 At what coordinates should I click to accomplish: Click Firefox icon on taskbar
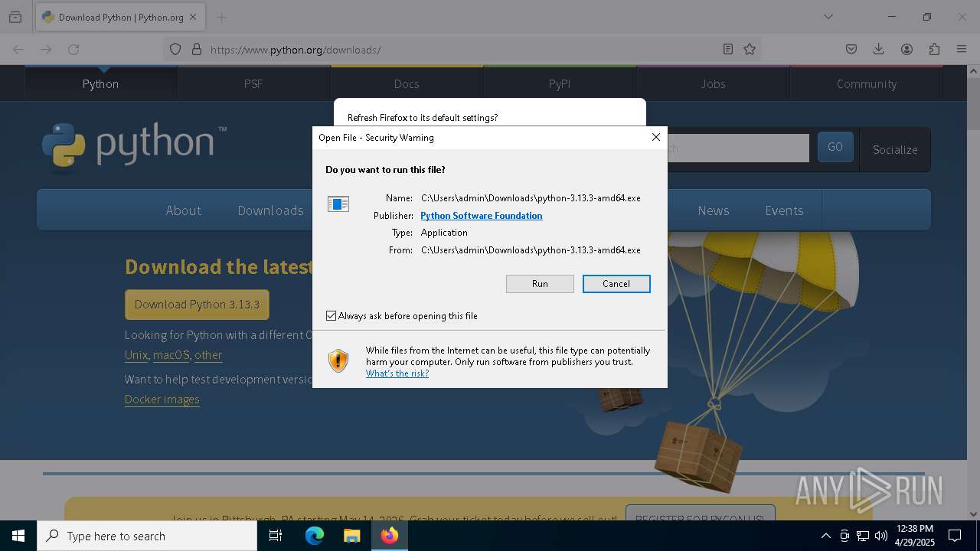[x=389, y=536]
